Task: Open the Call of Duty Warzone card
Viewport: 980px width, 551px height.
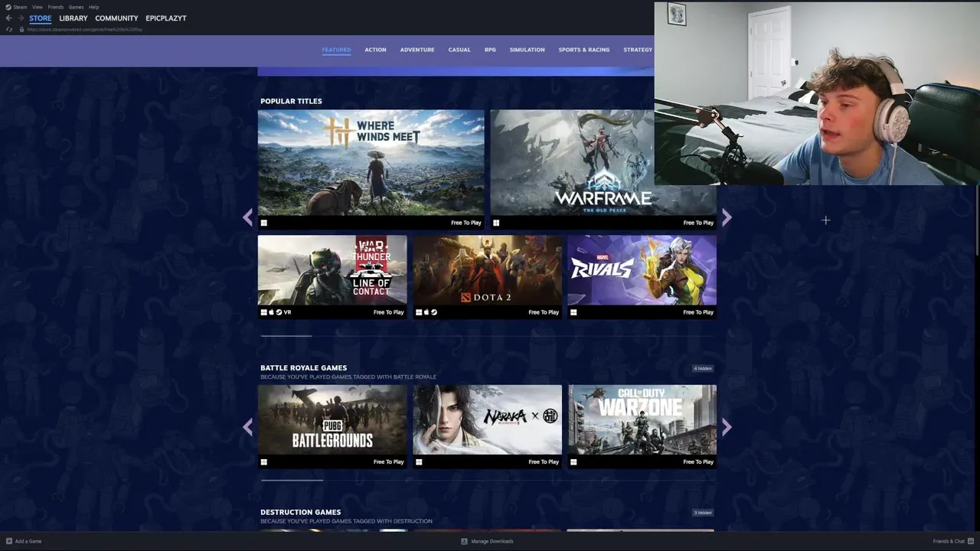Action: click(642, 426)
